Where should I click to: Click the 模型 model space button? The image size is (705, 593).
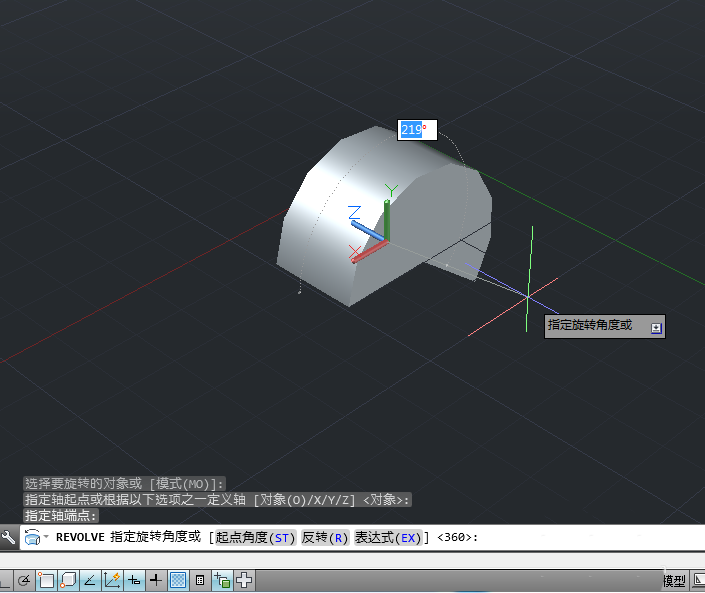click(674, 581)
